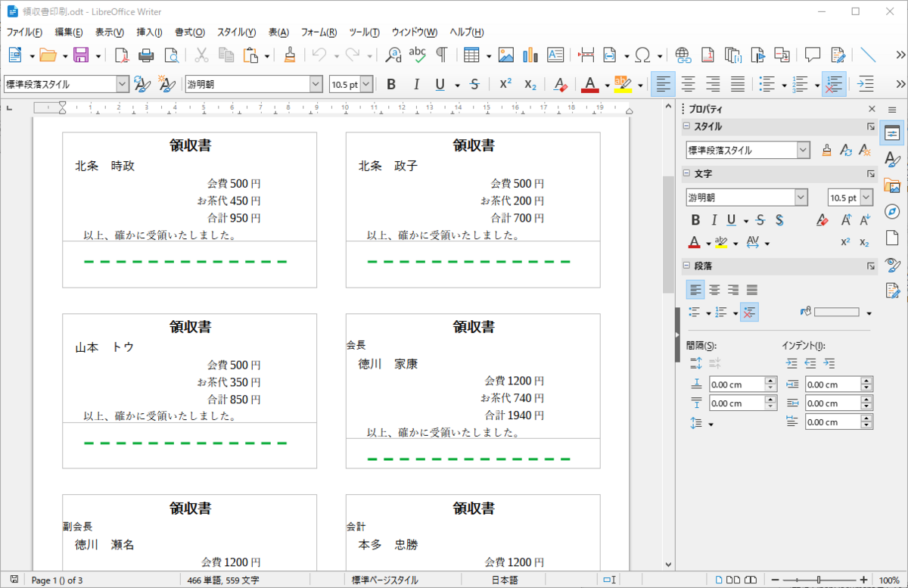This screenshot has width=908, height=588.
Task: Open the ツール menu
Action: [x=365, y=33]
